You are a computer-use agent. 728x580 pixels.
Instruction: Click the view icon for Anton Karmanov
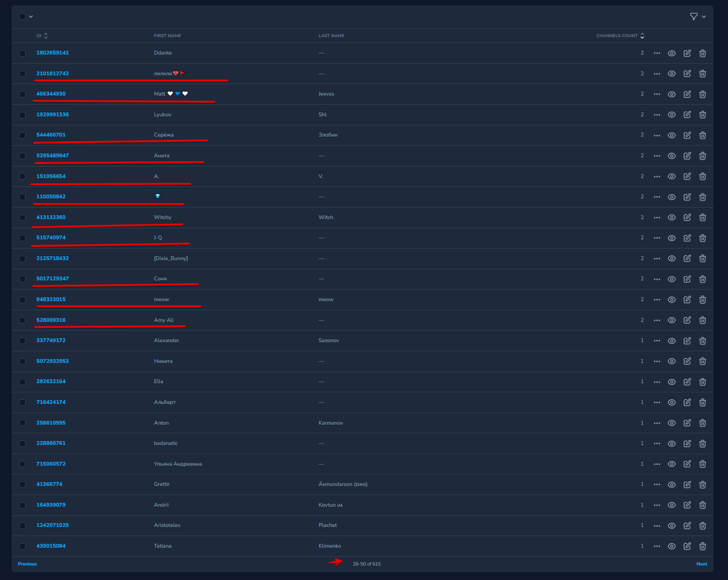pyautogui.click(x=672, y=423)
